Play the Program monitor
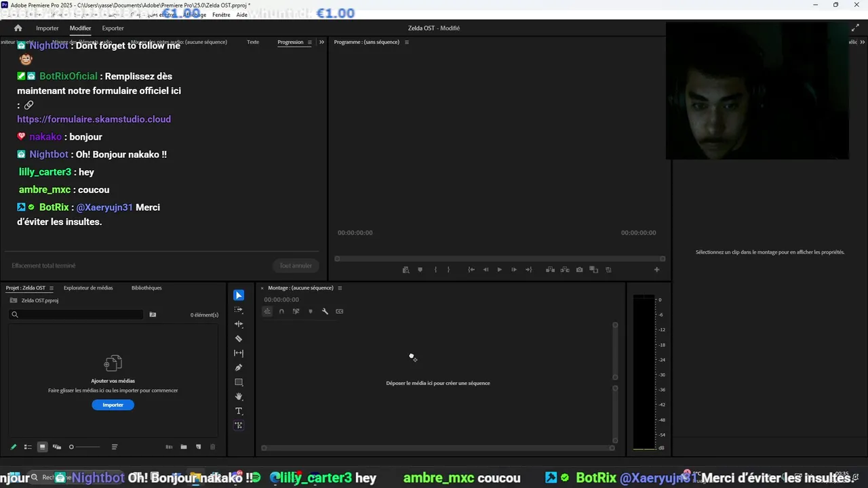Screen dimensions: 868x488 [x=500, y=270]
